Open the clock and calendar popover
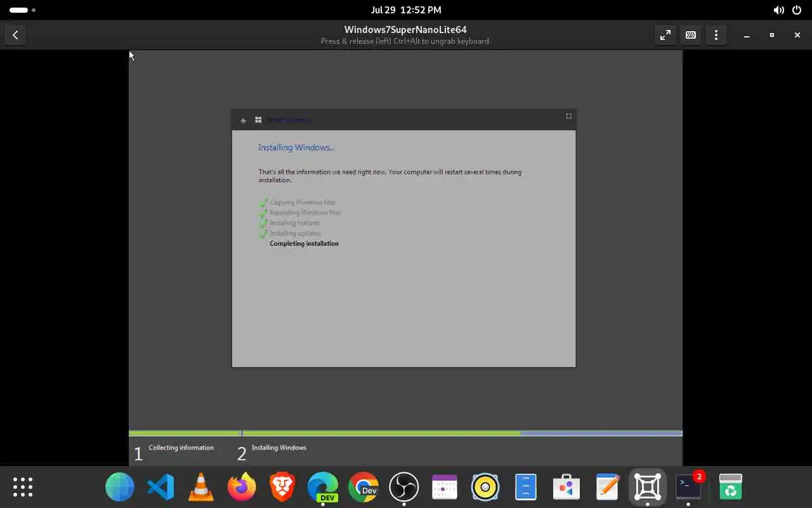 point(406,10)
